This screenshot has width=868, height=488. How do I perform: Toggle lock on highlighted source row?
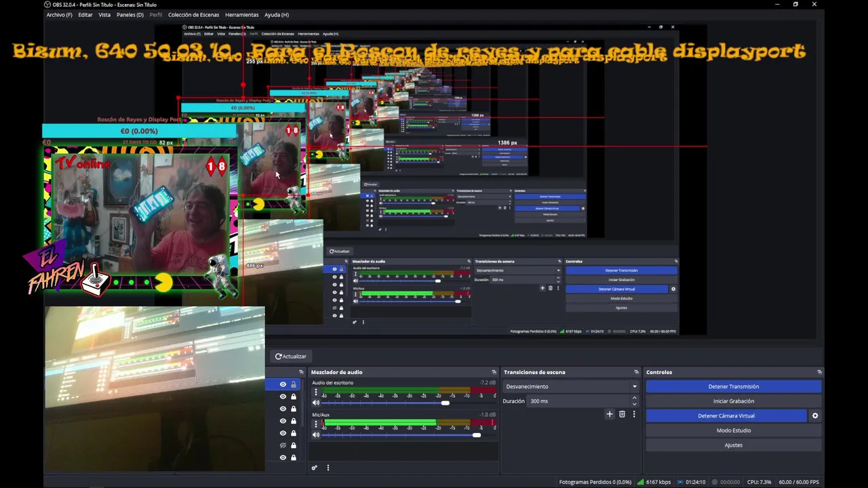click(x=294, y=385)
